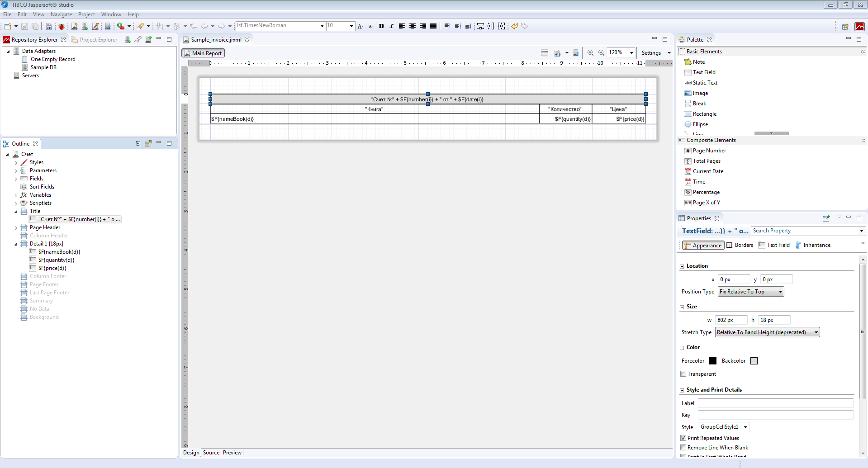The width and height of the screenshot is (868, 468).
Task: Click the zoom in magnifier icon
Action: click(590, 53)
